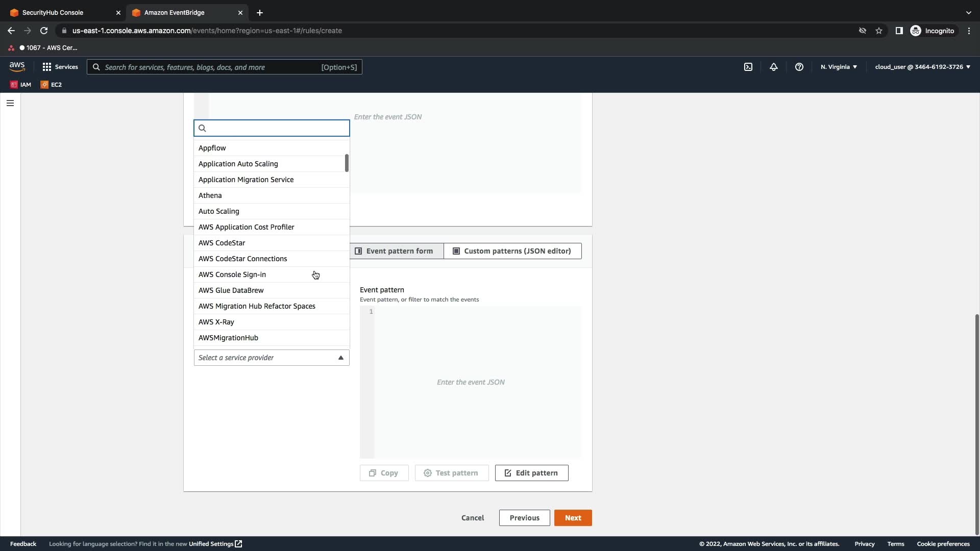Open the help question mark icon
Screen dimensions: 980x551
pyautogui.click(x=799, y=67)
